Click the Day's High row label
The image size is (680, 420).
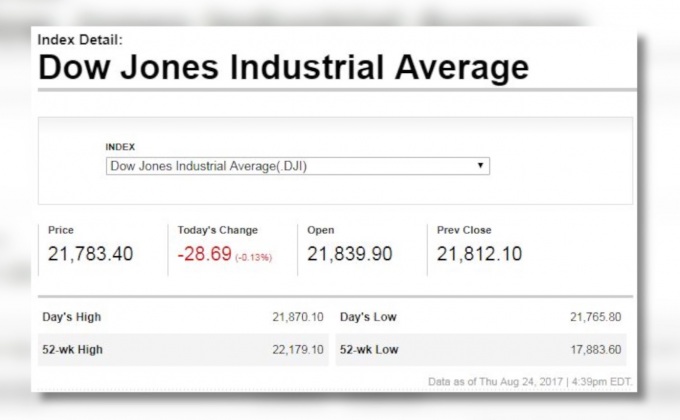pos(71,317)
